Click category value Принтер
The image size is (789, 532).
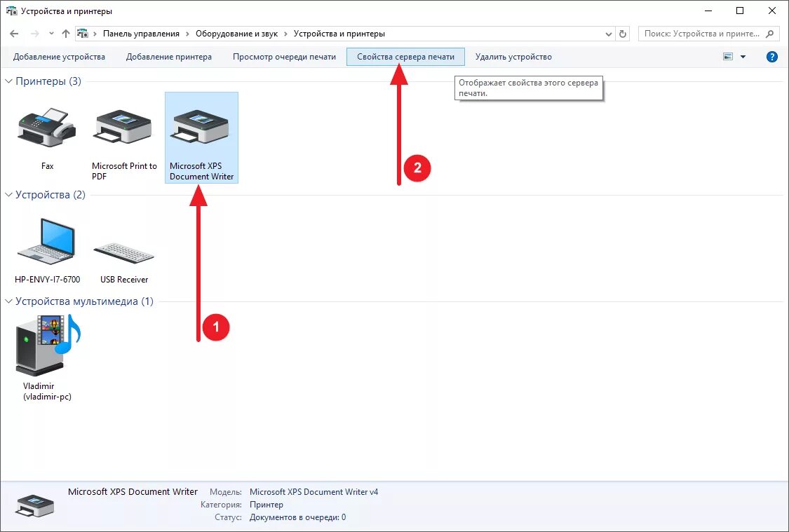tap(267, 505)
